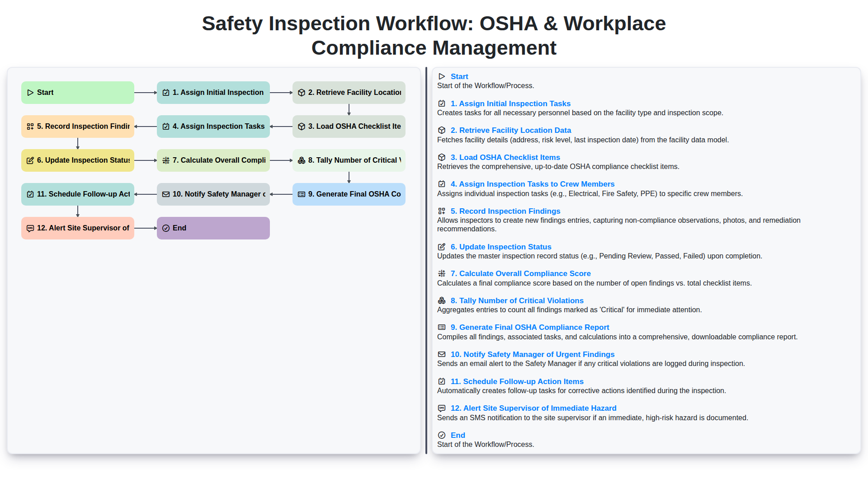Open the 11. Schedule Follow-up Action Items link
Image resolution: width=868 pixels, height=488 pixels.
[517, 381]
